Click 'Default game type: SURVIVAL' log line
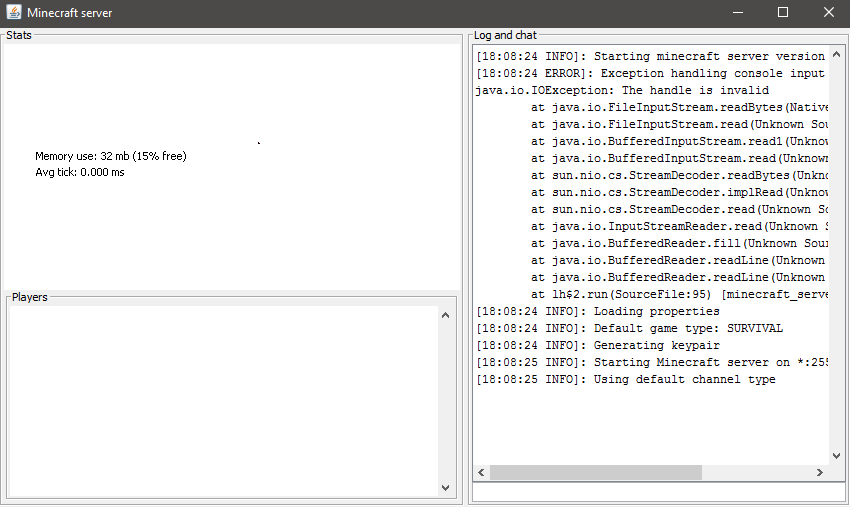 pyautogui.click(x=629, y=328)
